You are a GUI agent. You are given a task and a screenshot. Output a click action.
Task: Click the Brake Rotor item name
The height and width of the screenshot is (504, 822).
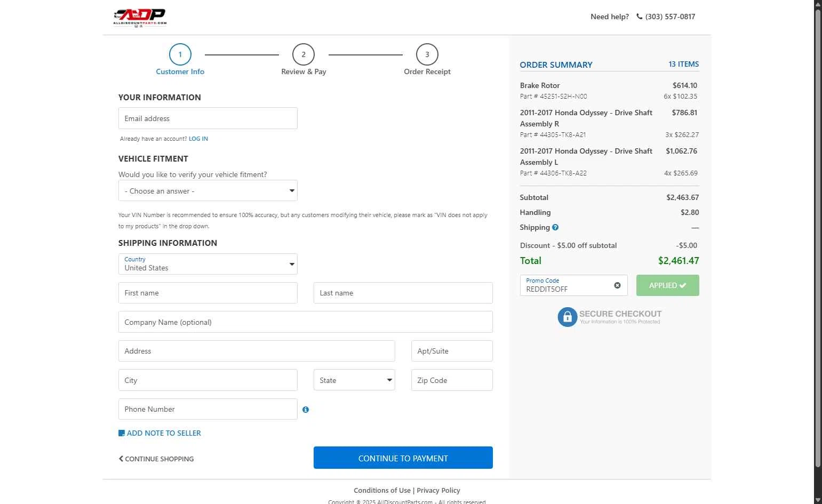click(540, 85)
